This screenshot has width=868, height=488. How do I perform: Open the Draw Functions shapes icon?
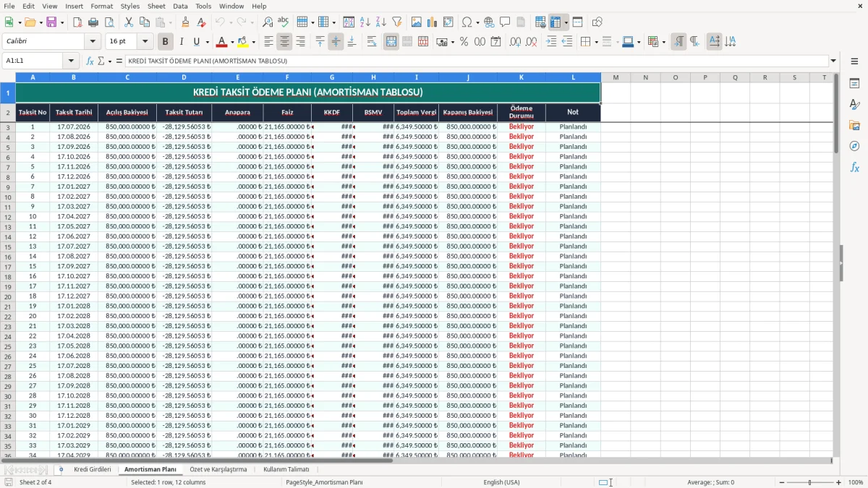[597, 22]
